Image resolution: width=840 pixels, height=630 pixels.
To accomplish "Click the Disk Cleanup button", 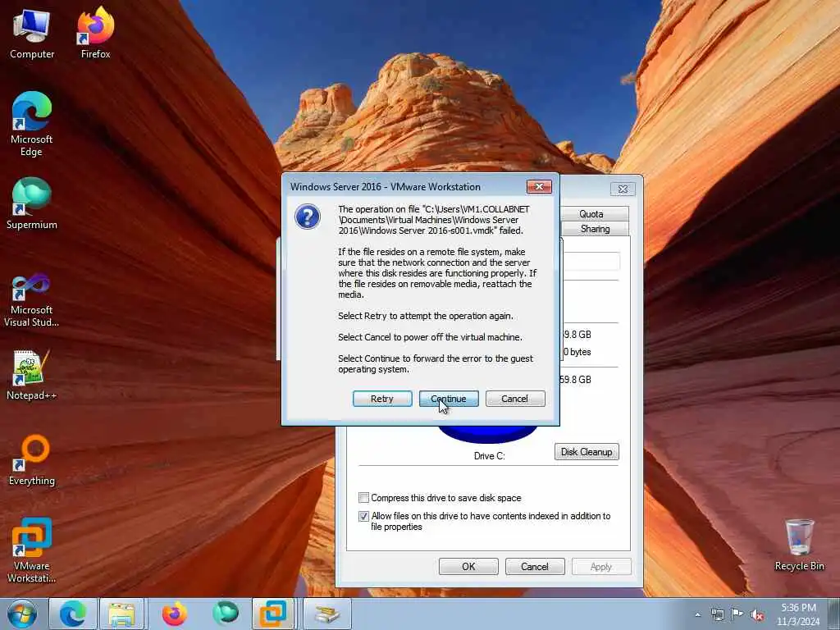I will [x=587, y=452].
